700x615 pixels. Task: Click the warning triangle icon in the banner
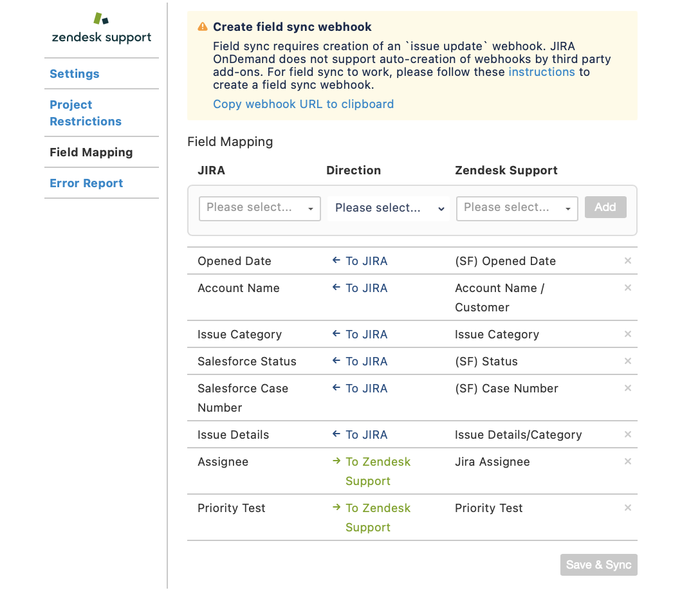click(203, 27)
